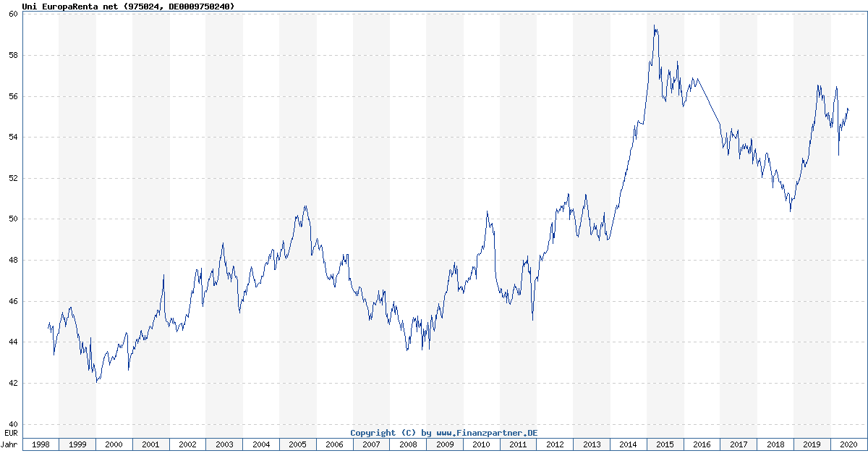Select the 2010 year label

point(481,444)
